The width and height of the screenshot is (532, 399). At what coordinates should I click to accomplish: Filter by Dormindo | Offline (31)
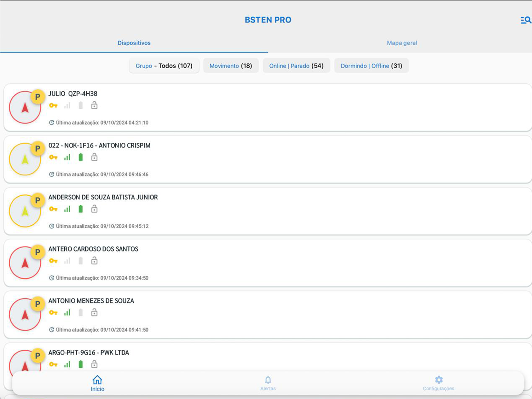371,66
